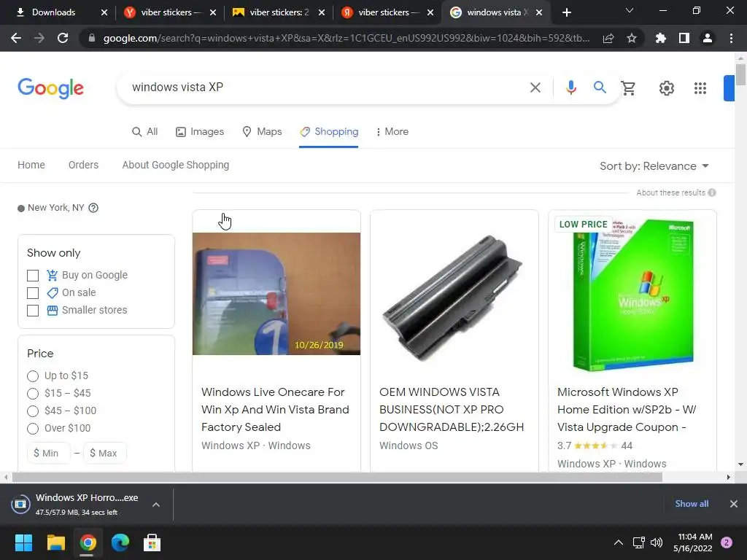Open About Google Shopping link

175,165
